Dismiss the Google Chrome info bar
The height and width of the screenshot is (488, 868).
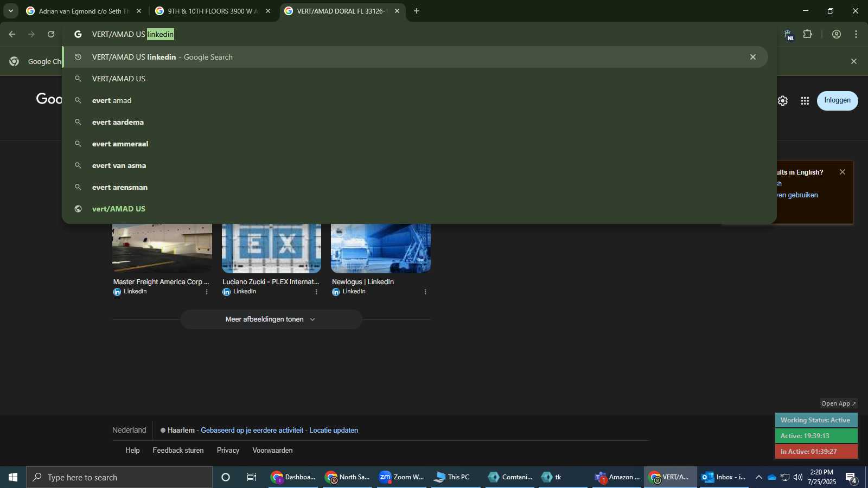coord(854,61)
